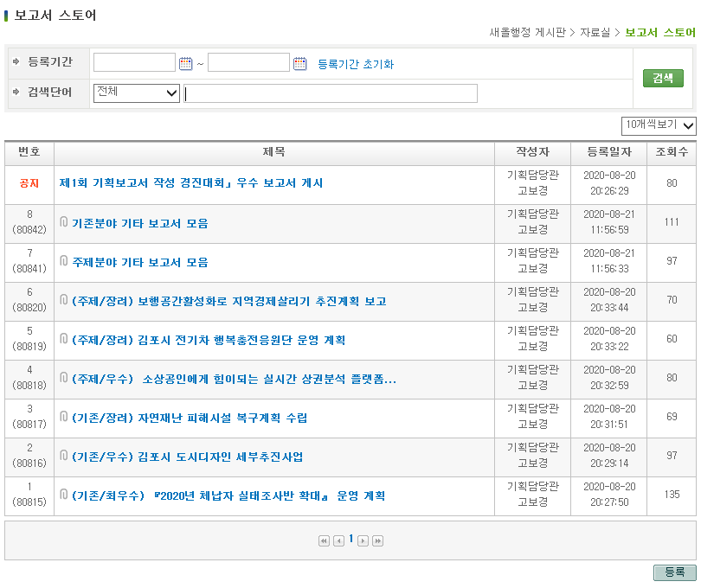Click the green 보고서 스토어 breadcrumb

point(660,33)
